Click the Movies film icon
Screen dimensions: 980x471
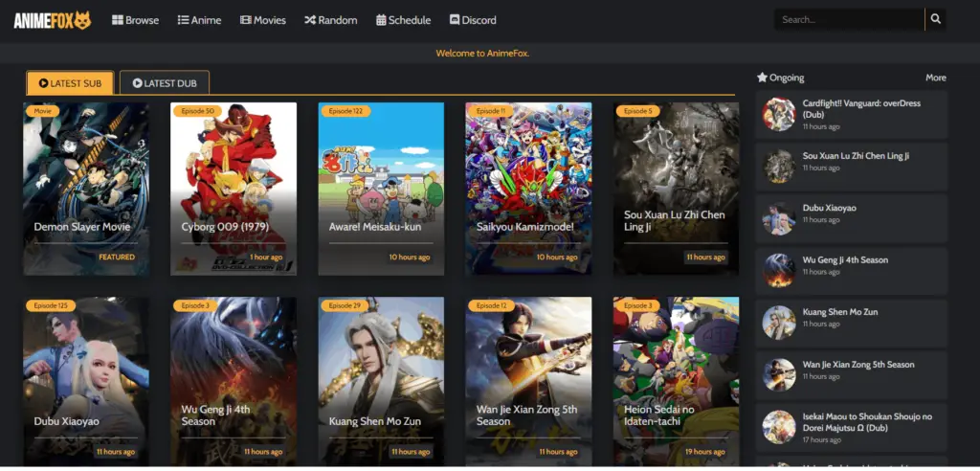pyautogui.click(x=246, y=20)
